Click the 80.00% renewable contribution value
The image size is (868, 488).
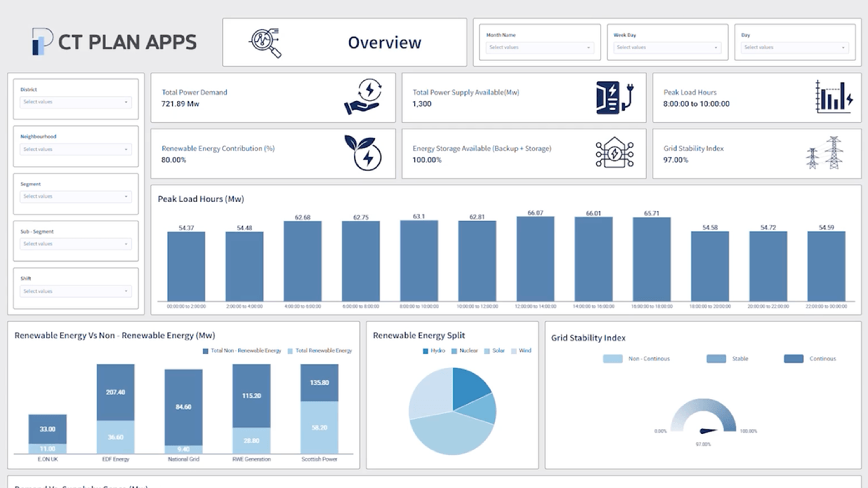[x=174, y=160]
